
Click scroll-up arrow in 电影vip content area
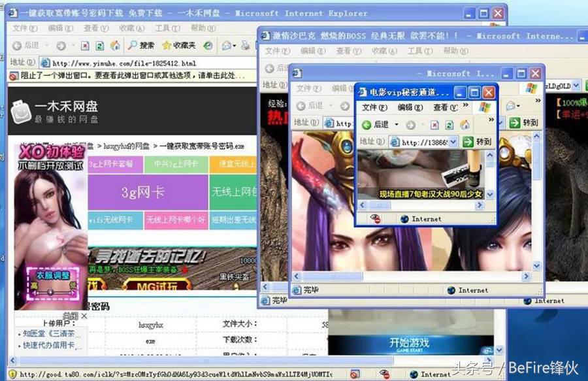click(490, 154)
